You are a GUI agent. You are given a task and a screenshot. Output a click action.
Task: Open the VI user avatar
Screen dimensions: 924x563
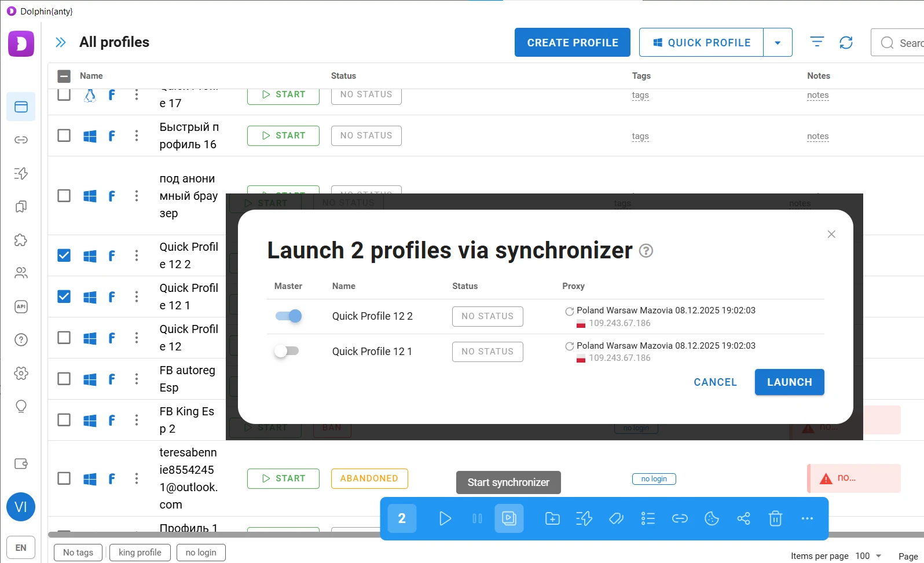(x=21, y=507)
